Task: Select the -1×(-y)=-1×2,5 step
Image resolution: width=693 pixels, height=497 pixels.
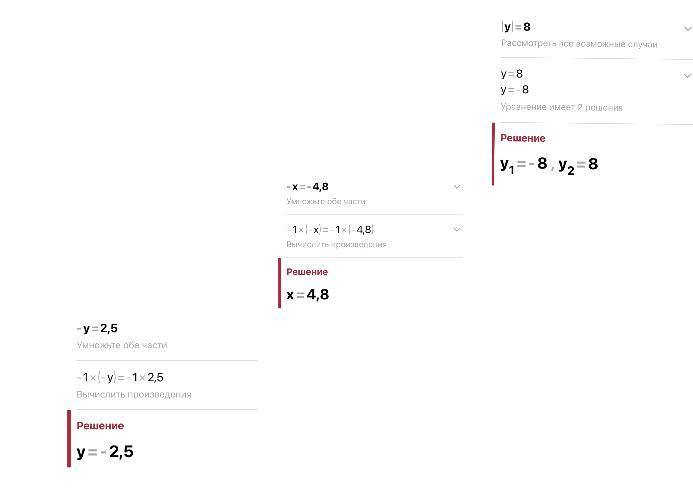Action: [x=120, y=377]
